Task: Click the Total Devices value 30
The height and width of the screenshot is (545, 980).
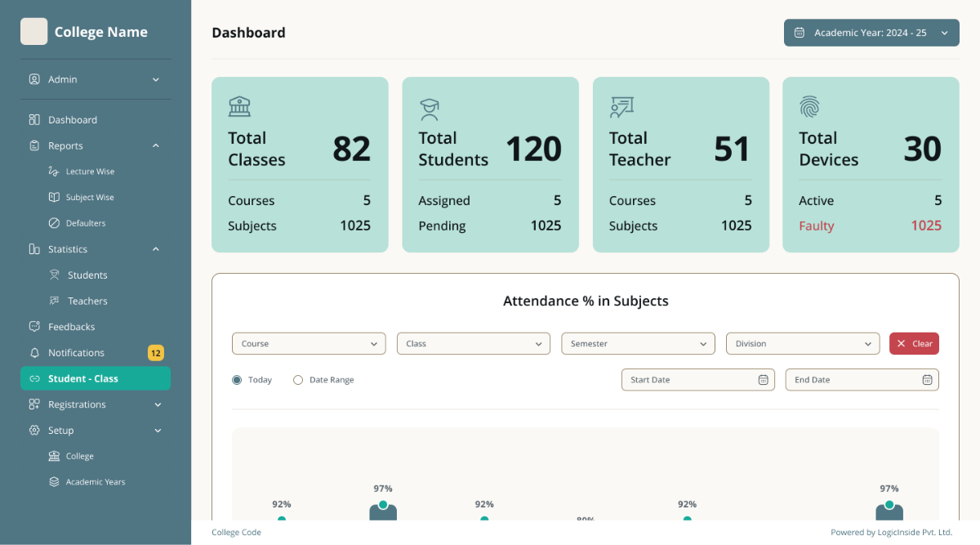Action: (x=922, y=149)
